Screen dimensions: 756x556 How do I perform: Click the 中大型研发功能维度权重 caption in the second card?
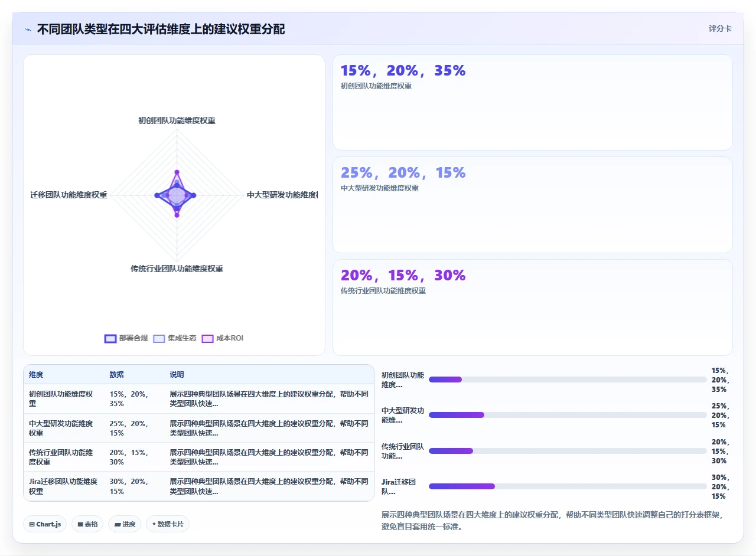pos(379,188)
